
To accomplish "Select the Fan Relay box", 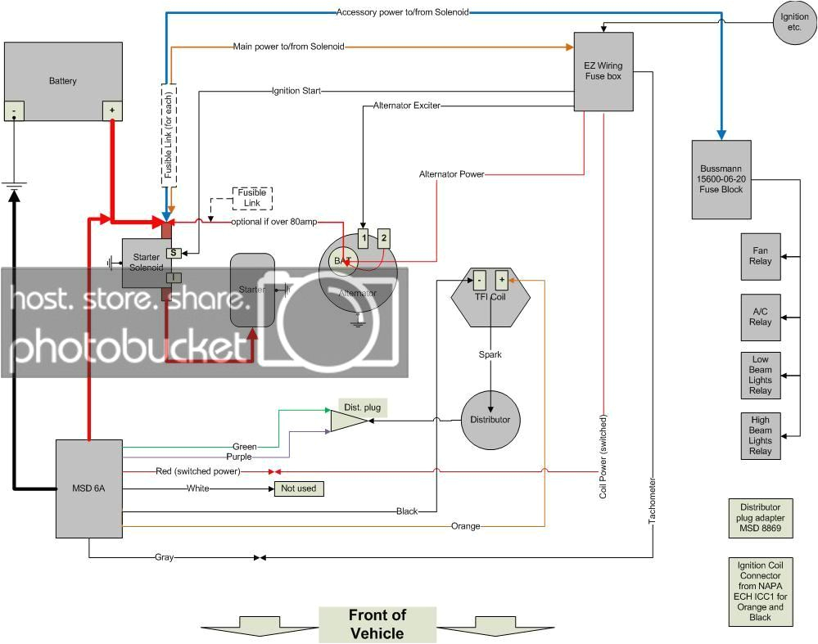I will click(760, 256).
